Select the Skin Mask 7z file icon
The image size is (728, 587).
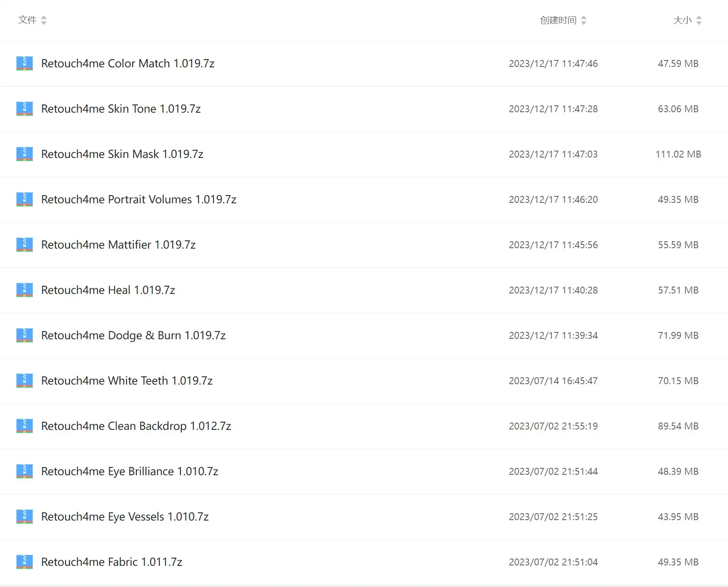25,154
